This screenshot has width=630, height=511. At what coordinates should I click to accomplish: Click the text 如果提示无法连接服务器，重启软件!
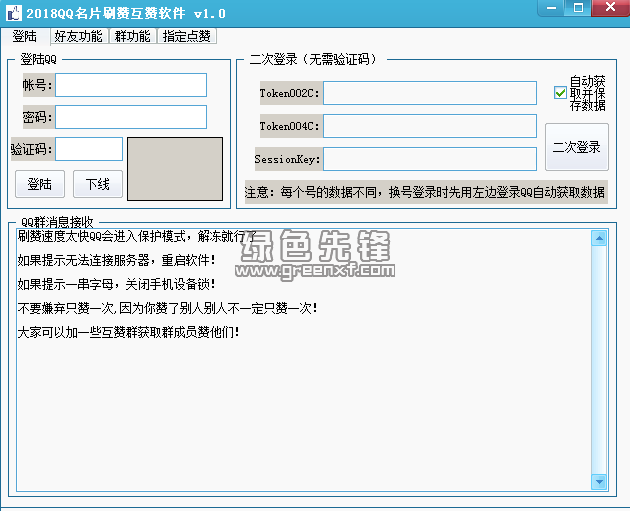116,260
